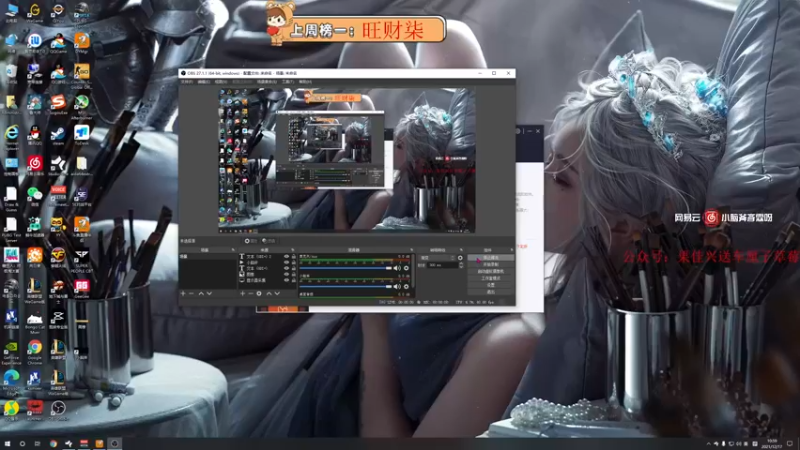Add a new source with plus icon
The width and height of the screenshot is (800, 450).
click(x=242, y=293)
